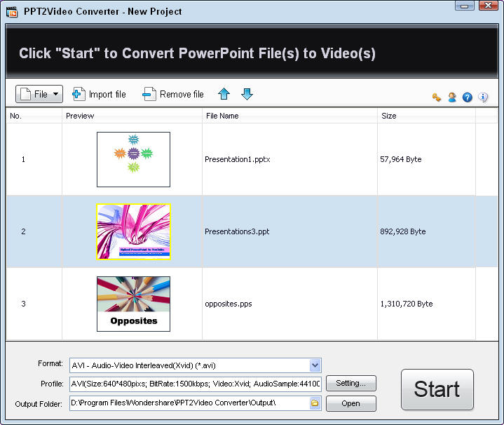Click the File Name column header

pos(222,116)
